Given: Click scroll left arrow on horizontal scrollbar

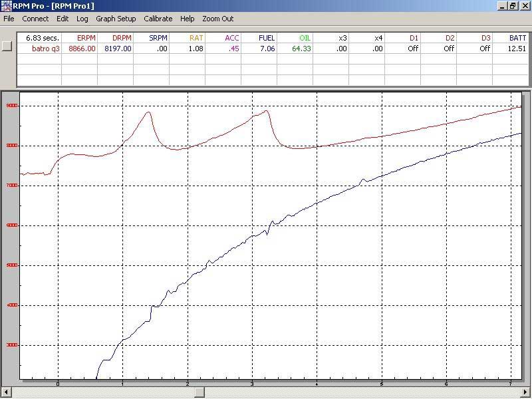Looking at the screenshot, I should (x=6, y=392).
